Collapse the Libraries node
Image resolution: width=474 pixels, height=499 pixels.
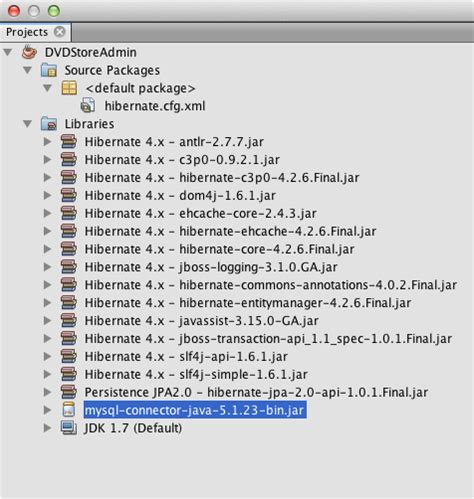(27, 124)
